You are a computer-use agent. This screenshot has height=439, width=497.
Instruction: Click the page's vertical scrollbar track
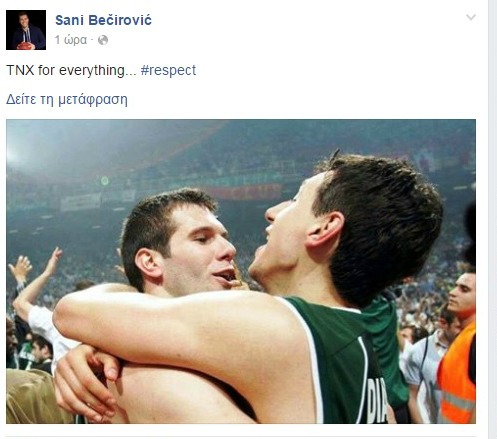tap(493, 219)
